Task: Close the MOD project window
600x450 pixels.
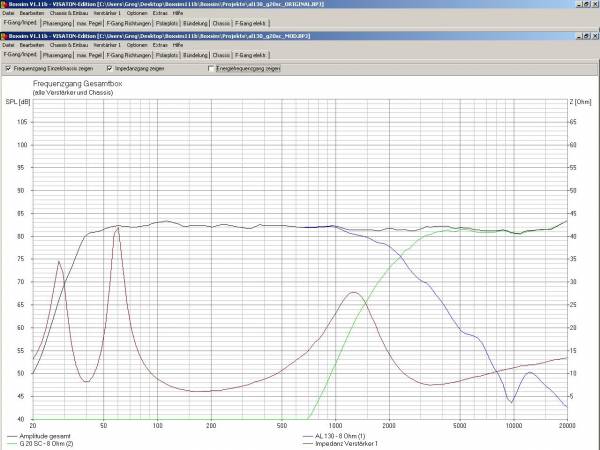Action: [x=595, y=36]
